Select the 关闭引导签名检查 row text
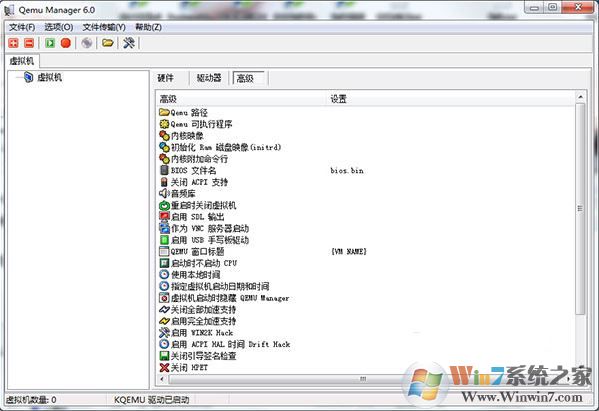Screen dimensions: 599x411 [x=204, y=356]
